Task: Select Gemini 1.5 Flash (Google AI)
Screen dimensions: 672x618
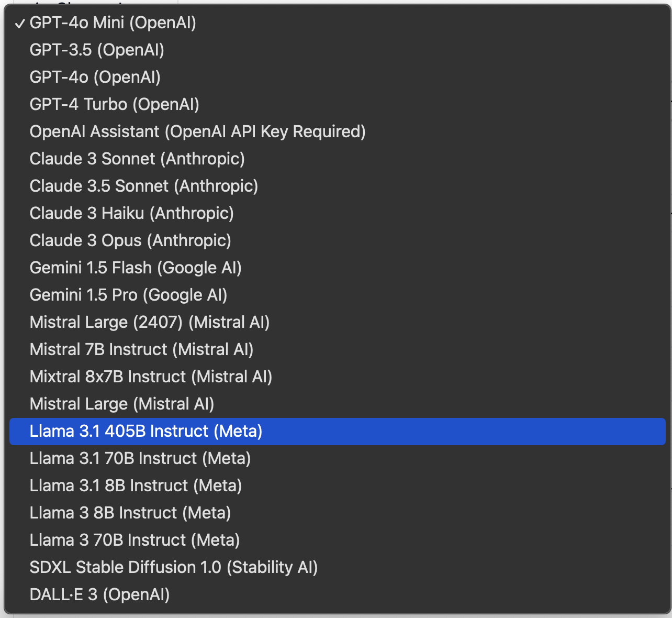Action: [136, 268]
